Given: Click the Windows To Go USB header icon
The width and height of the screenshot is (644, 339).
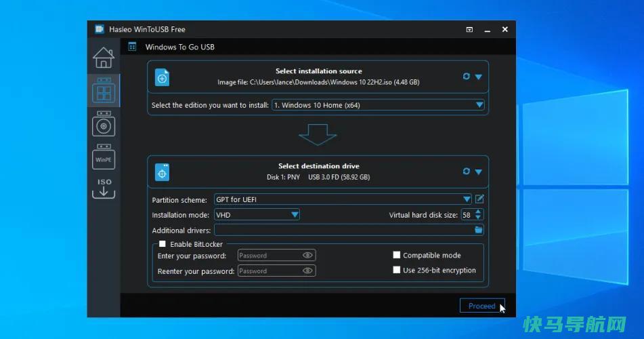Looking at the screenshot, I should (132, 47).
